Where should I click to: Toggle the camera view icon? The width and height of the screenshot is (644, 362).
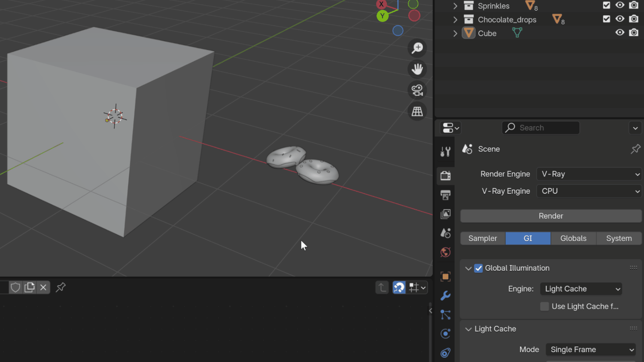pos(417,90)
